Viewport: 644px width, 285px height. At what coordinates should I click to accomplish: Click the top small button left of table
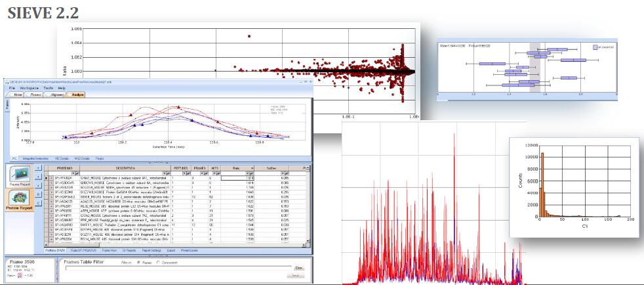(37, 168)
